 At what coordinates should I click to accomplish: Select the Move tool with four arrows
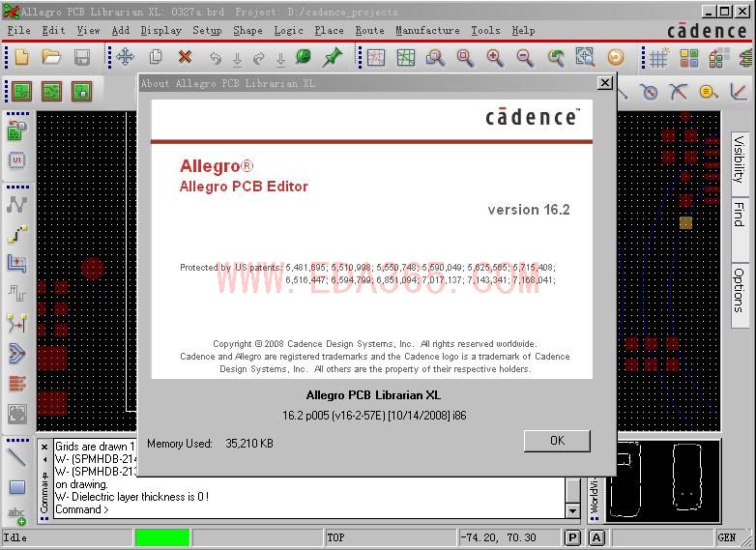[126, 57]
